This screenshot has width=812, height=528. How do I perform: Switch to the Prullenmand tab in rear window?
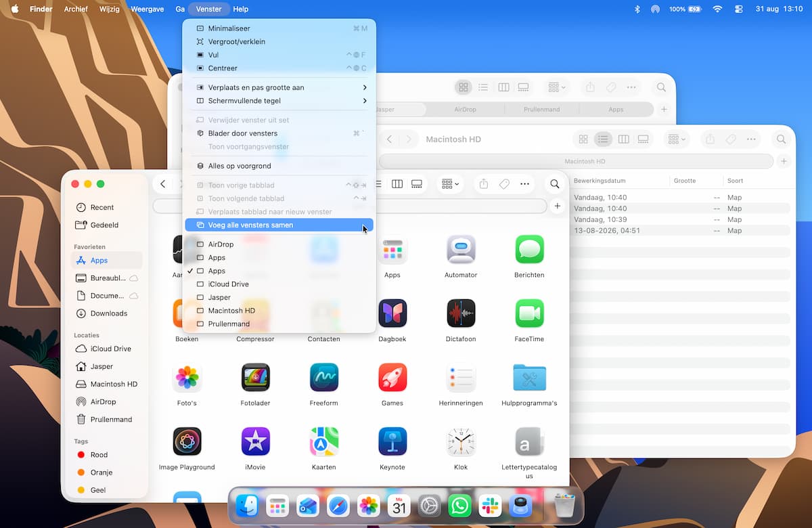click(x=541, y=110)
